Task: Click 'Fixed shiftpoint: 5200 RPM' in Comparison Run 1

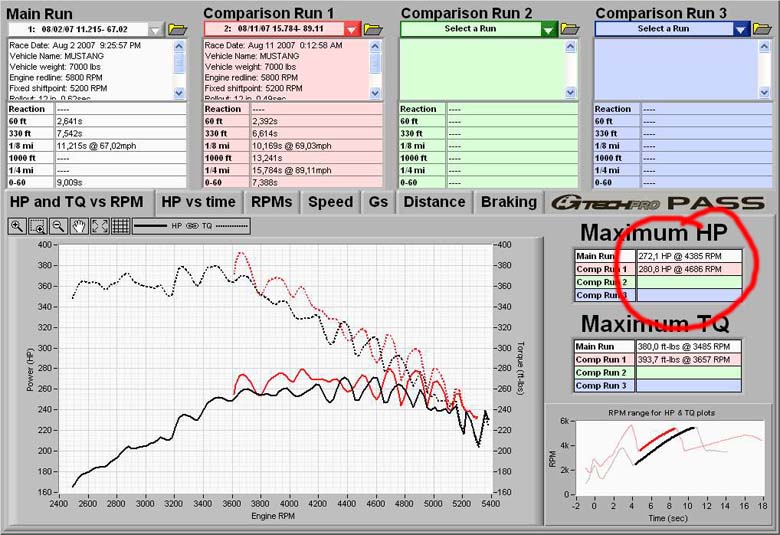Action: [253, 88]
